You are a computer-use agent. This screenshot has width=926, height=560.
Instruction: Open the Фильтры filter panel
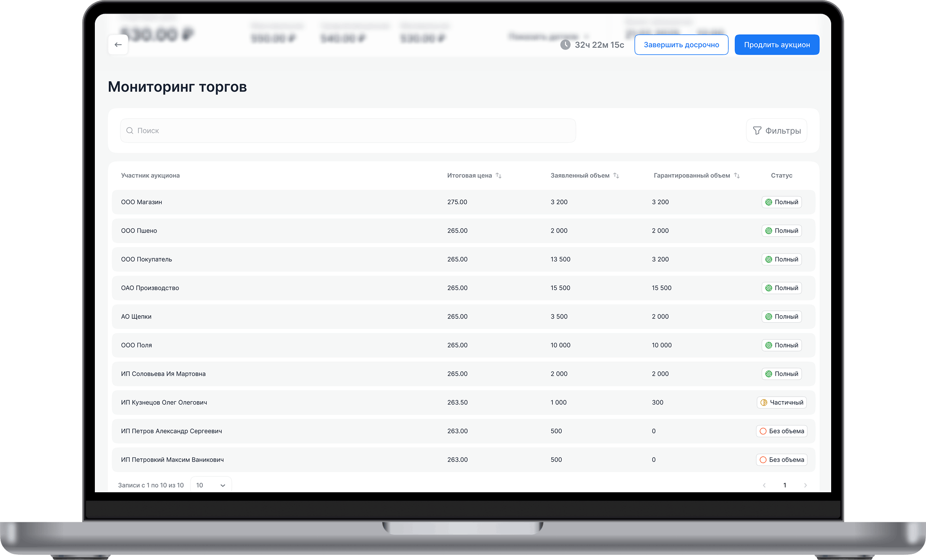776,131
